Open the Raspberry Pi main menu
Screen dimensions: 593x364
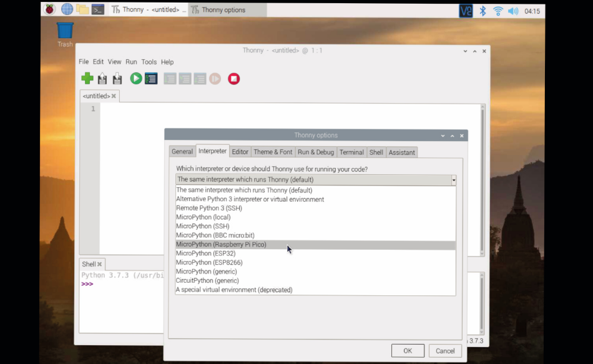click(x=49, y=9)
